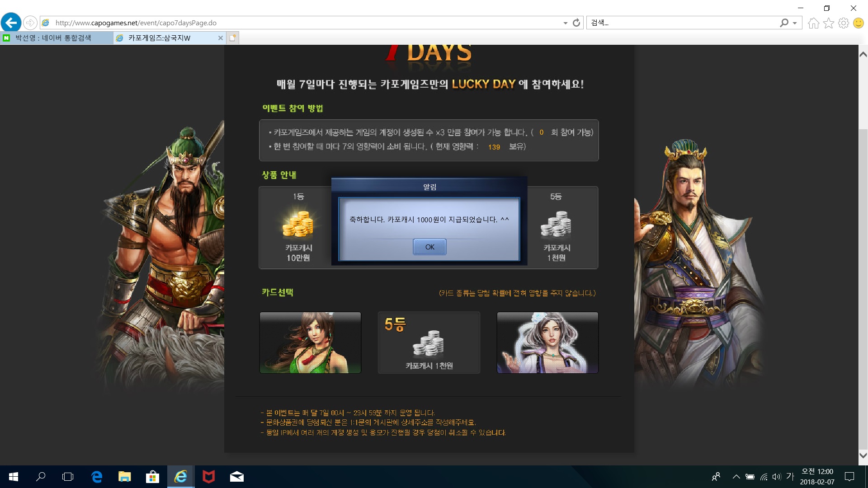Open favorites star icon
The height and width of the screenshot is (488, 868).
tap(829, 23)
